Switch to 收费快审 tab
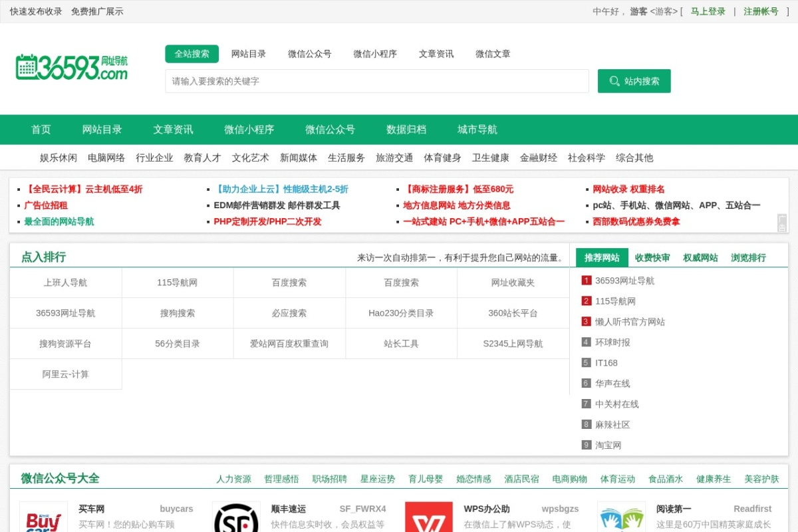 coord(652,257)
